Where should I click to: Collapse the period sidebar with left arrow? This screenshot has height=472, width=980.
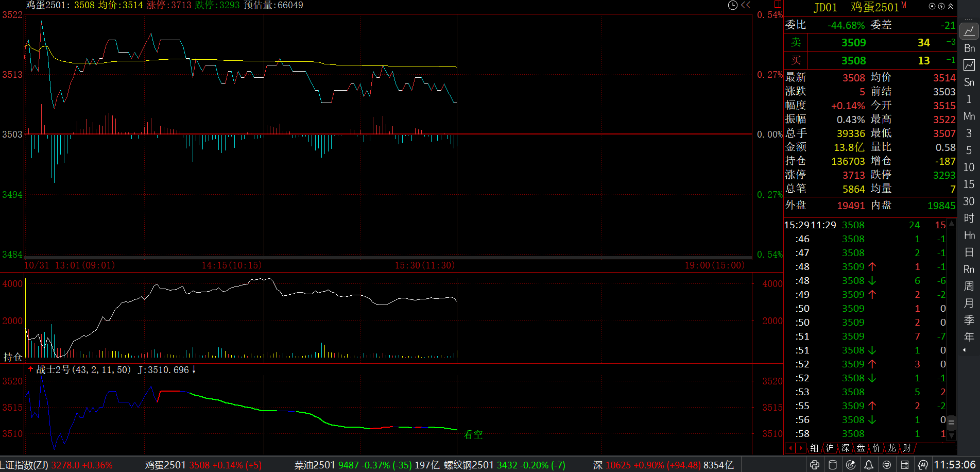click(965, 350)
